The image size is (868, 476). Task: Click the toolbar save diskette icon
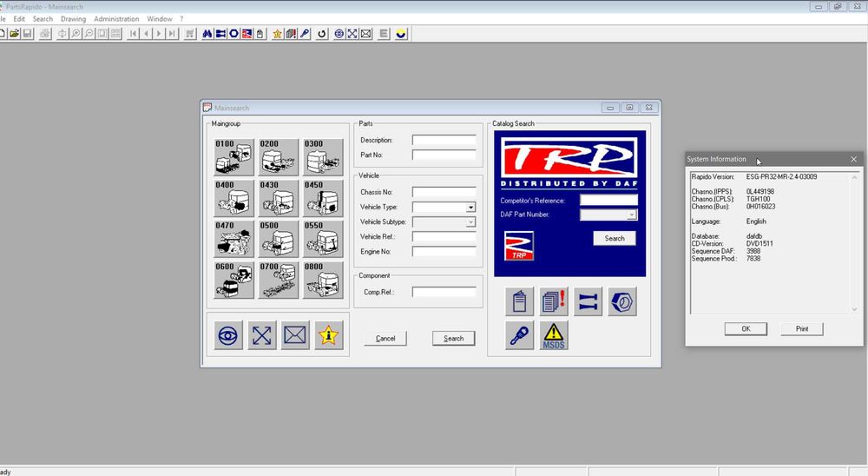[x=27, y=34]
